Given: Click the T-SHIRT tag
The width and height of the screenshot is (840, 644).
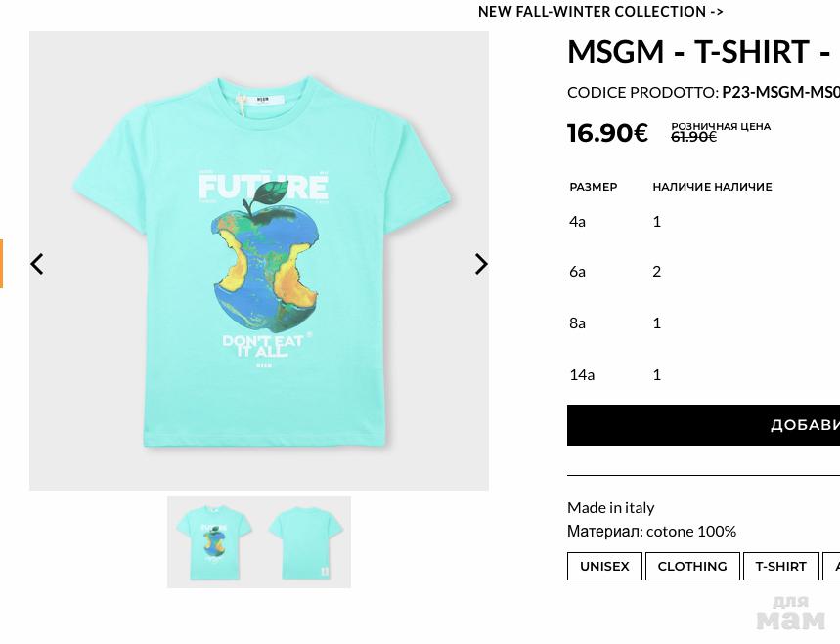Looking at the screenshot, I should click(x=780, y=567).
